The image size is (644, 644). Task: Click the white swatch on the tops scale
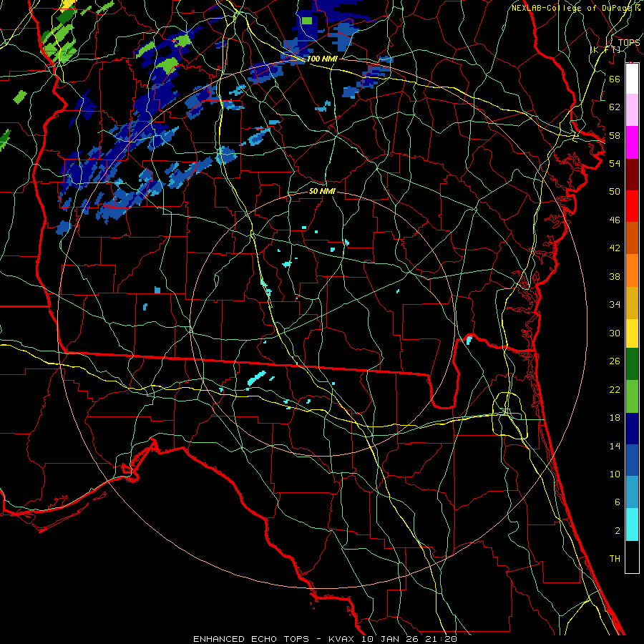click(x=632, y=79)
